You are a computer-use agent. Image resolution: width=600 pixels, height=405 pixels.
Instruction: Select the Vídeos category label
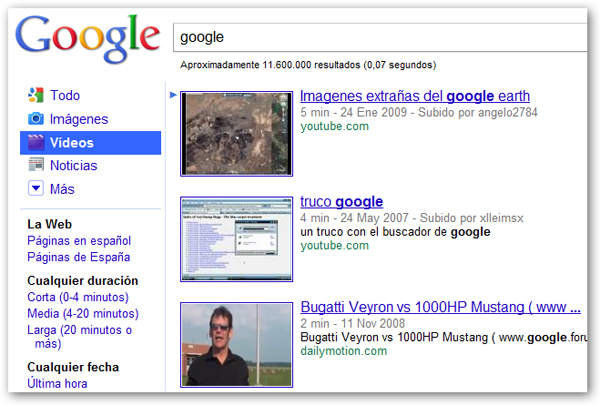(x=72, y=143)
